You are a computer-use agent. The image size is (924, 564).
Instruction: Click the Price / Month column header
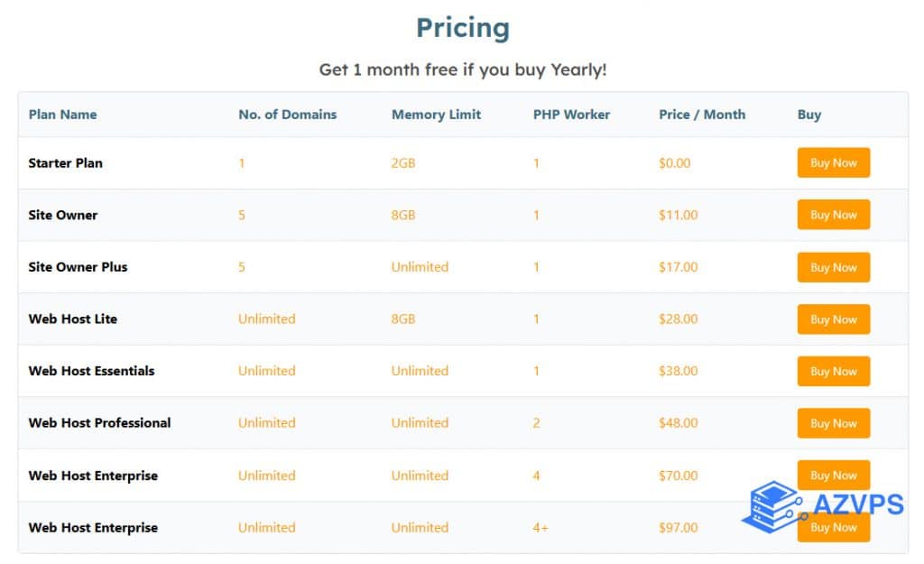(702, 115)
